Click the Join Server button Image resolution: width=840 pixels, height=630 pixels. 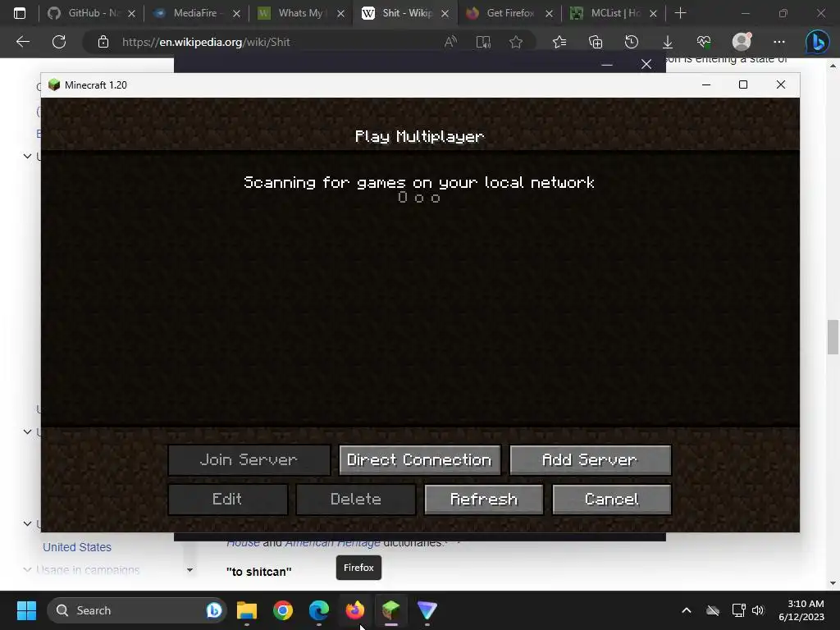coord(249,459)
